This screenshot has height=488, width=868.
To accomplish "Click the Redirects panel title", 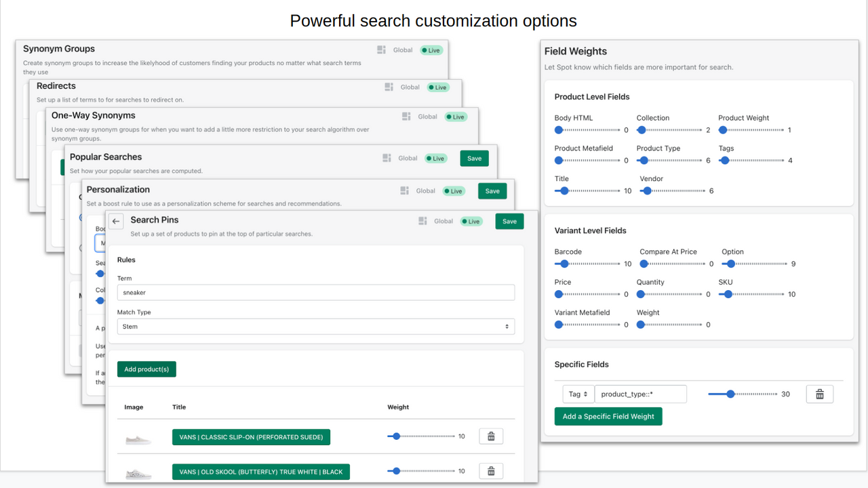I will point(56,86).
